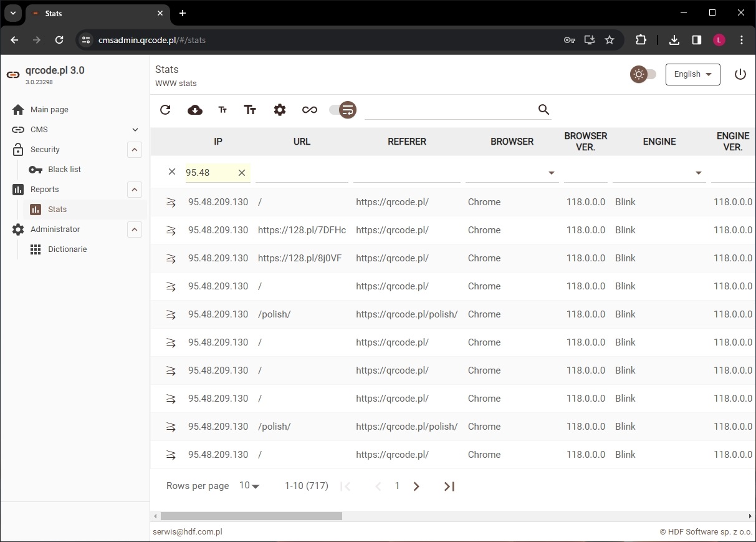Open the Black list page
Image resolution: width=756 pixels, height=542 pixels.
tap(64, 169)
